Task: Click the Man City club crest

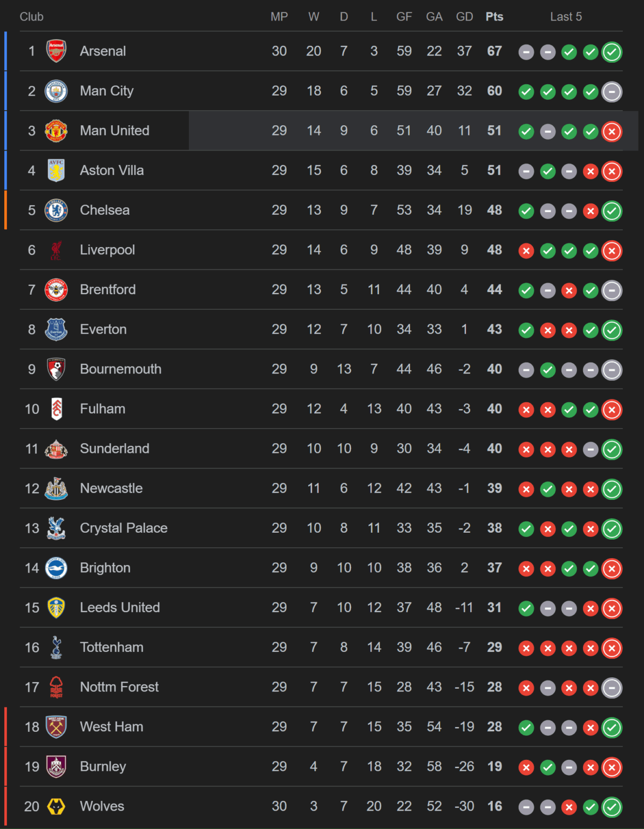Action: point(57,91)
